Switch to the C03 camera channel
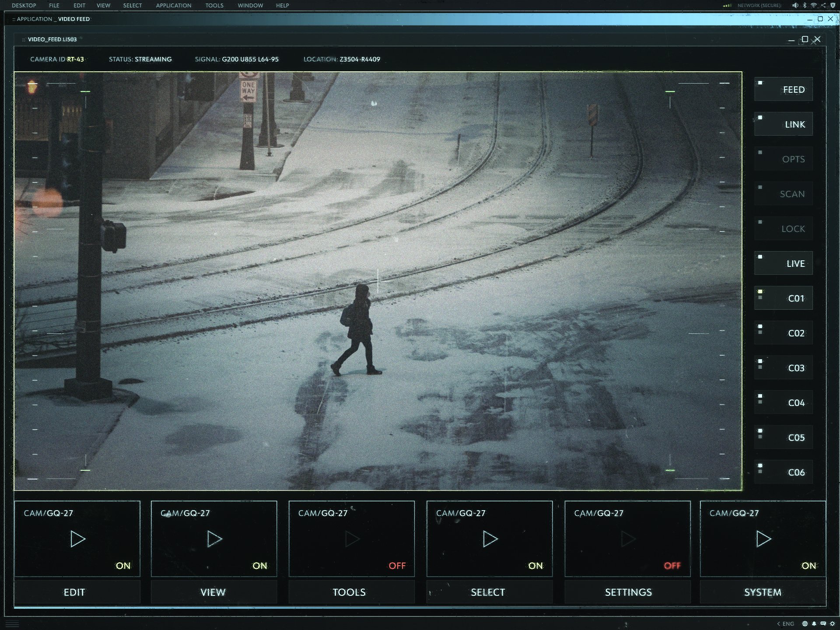The image size is (840, 630). click(784, 368)
